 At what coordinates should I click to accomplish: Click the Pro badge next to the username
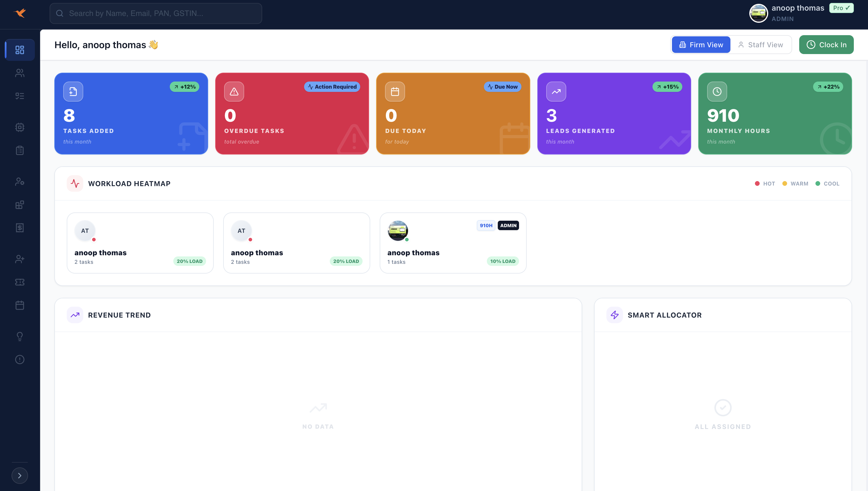click(841, 7)
